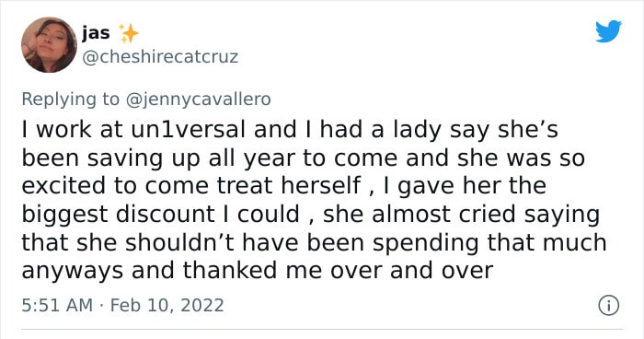
Task: Open the tweet info icon
Action: [608, 306]
